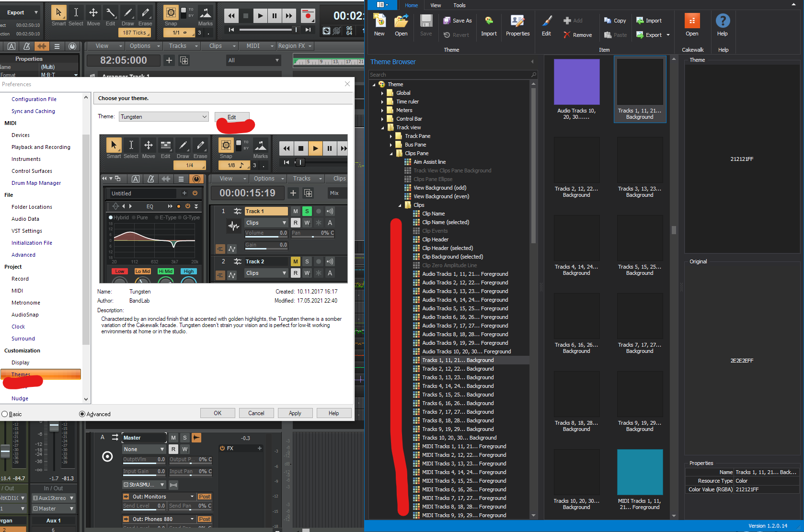Click Remove item icon
Viewport: 804px width, 532px height.
click(x=577, y=35)
